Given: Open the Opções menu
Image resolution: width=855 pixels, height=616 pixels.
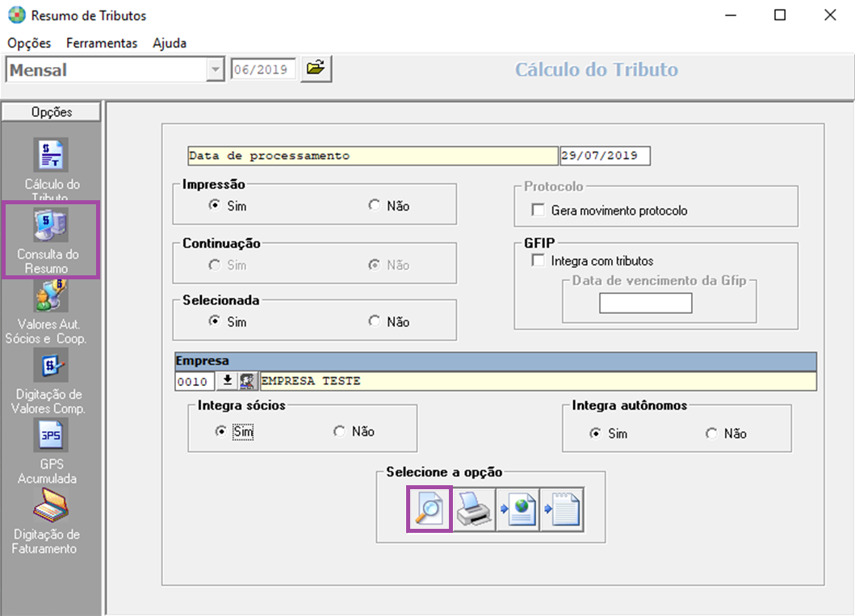Looking at the screenshot, I should coord(29,43).
